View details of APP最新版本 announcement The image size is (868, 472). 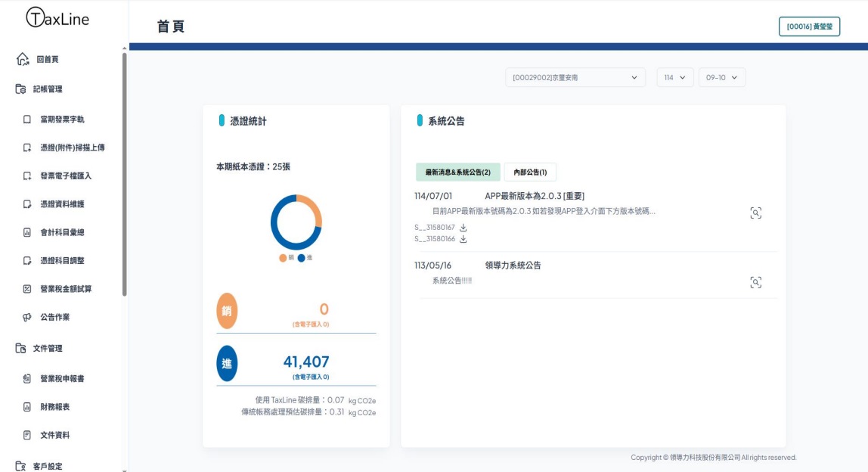tap(755, 213)
